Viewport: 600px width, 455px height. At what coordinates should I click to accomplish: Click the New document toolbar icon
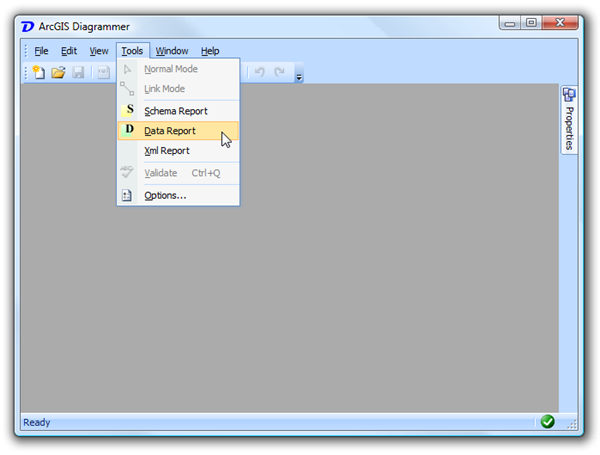coord(39,72)
